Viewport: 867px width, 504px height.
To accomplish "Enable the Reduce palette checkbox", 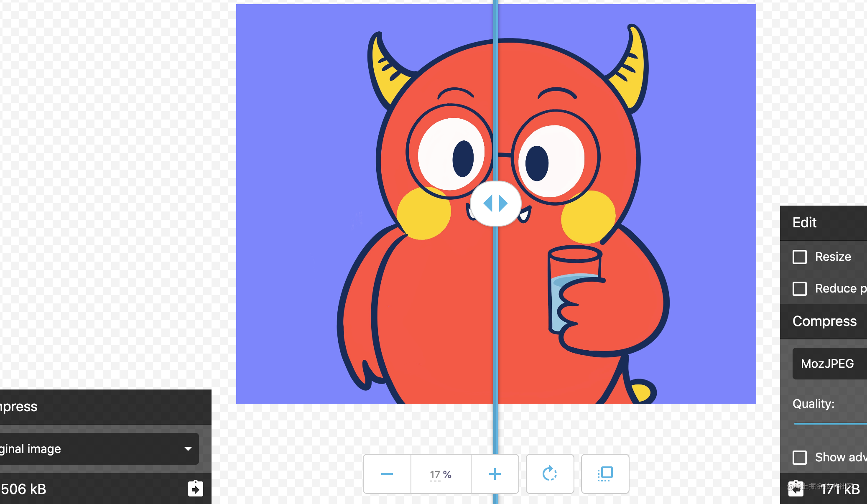I will point(800,288).
